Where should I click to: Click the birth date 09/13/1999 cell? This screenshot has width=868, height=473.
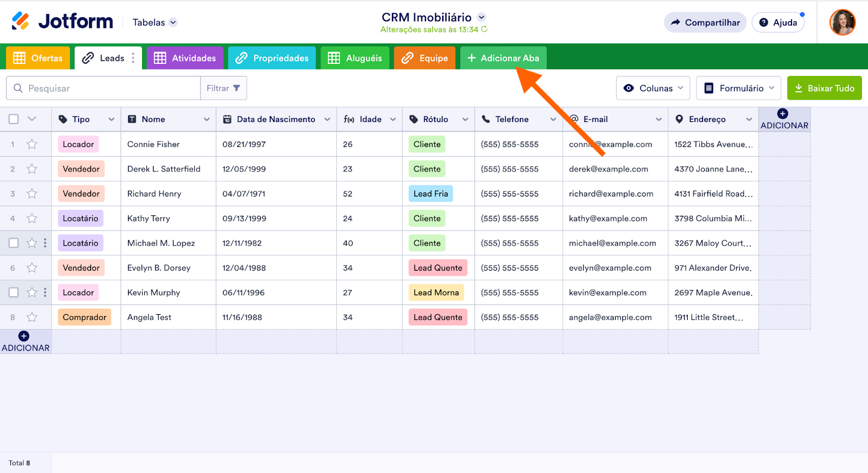(276, 219)
